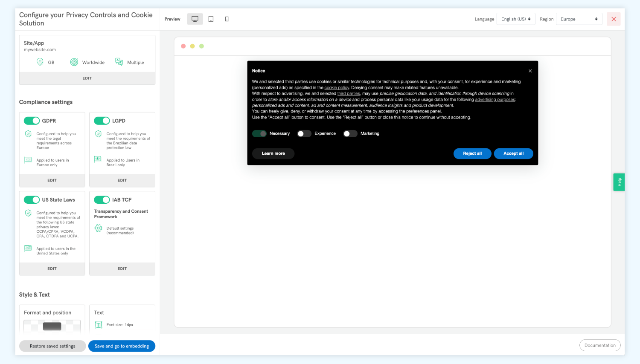The height and width of the screenshot is (364, 640).
Task: Click Accept all in the notice banner
Action: pyautogui.click(x=513, y=153)
